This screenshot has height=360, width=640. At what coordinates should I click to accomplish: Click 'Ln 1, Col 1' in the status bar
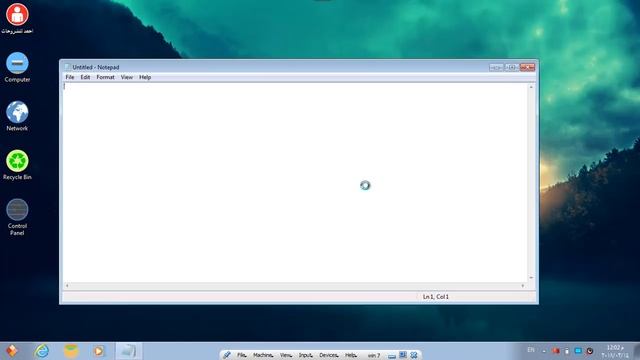pyautogui.click(x=436, y=297)
